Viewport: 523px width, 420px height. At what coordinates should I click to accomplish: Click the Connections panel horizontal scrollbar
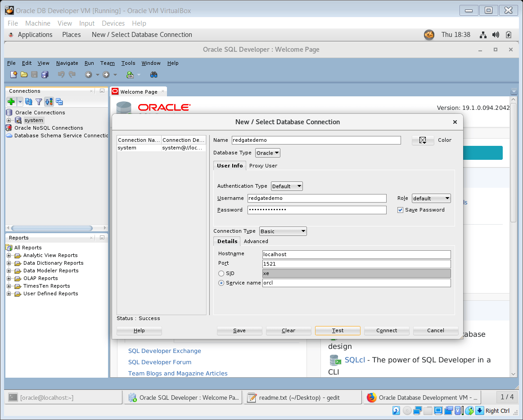52,228
